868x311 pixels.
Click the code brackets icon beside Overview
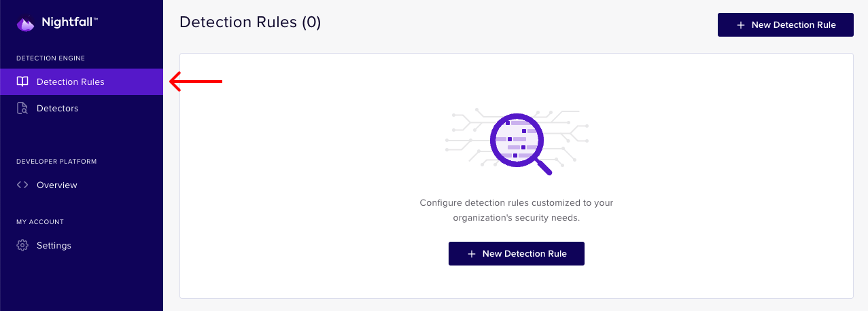(x=22, y=185)
